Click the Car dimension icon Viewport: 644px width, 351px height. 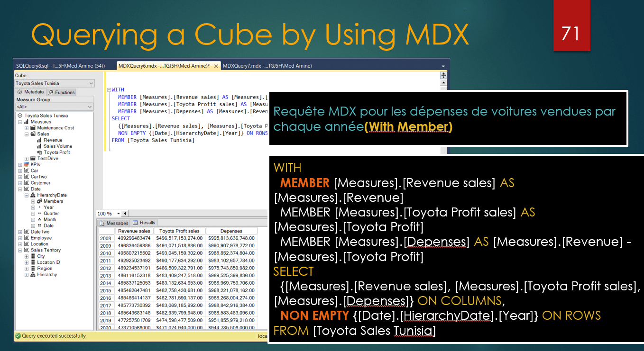pos(27,171)
